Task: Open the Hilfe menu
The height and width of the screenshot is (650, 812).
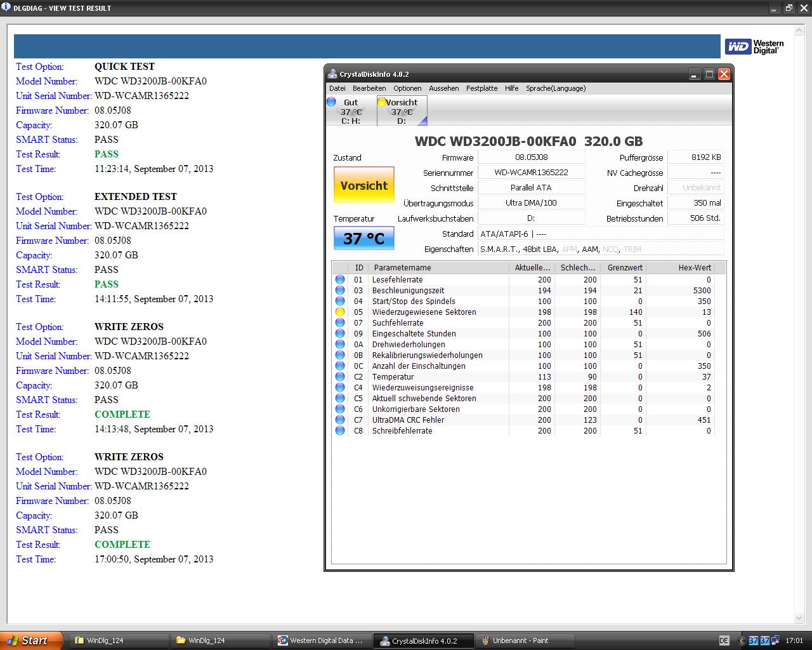Action: click(512, 88)
